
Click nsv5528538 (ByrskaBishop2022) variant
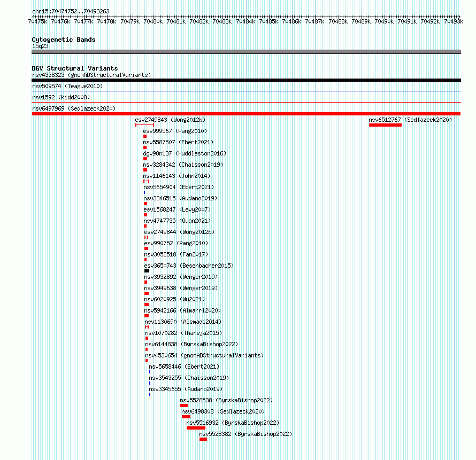point(226,400)
